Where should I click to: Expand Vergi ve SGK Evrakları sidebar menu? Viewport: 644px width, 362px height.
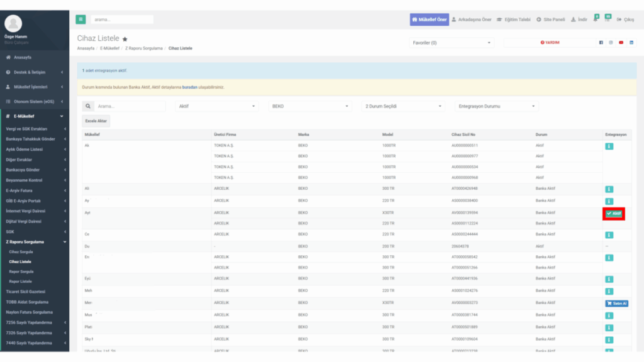pos(35,129)
